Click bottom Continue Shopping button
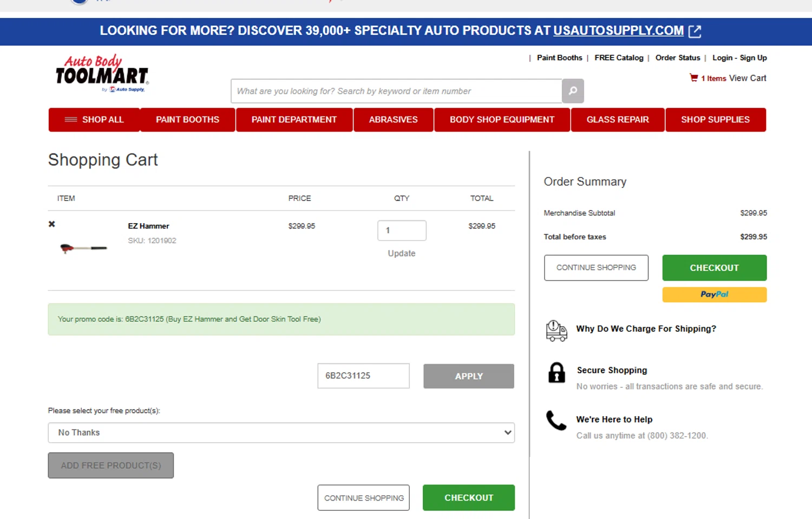812x519 pixels. 364,498
